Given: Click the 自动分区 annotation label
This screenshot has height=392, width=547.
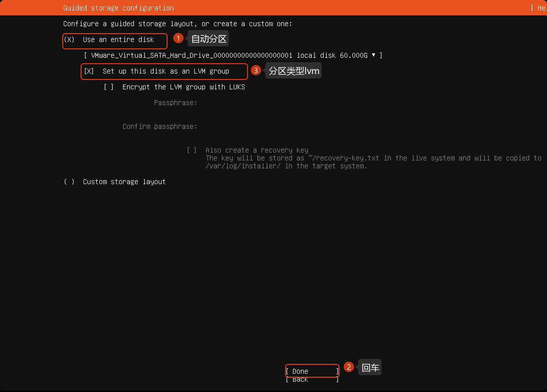Looking at the screenshot, I should click(x=209, y=39).
